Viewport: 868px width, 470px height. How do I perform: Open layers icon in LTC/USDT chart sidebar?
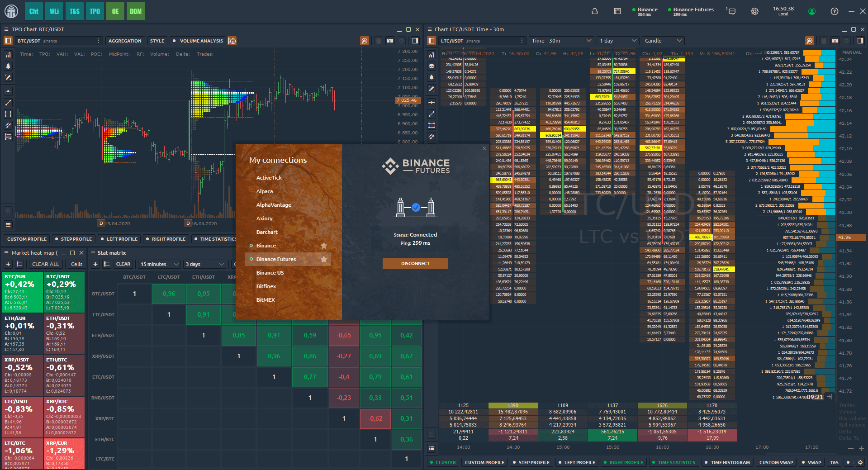click(x=432, y=66)
